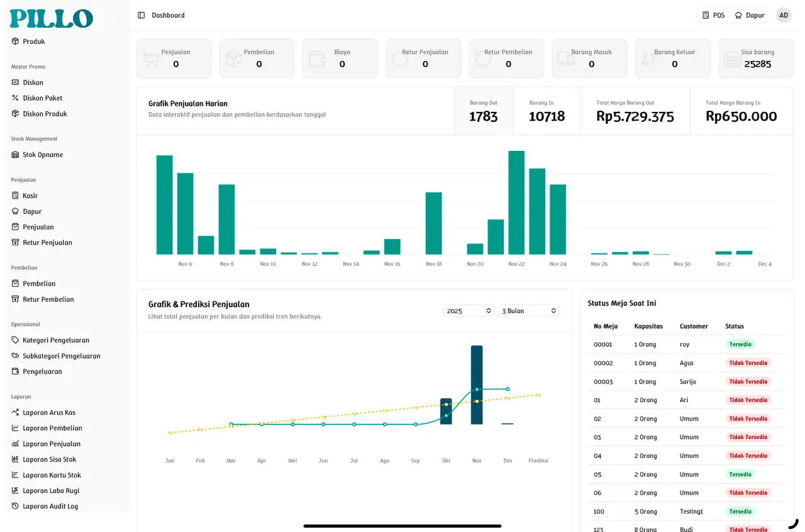Expand the 3 Bulan period dropdown
Screen dimensions: 805x532
coord(529,311)
